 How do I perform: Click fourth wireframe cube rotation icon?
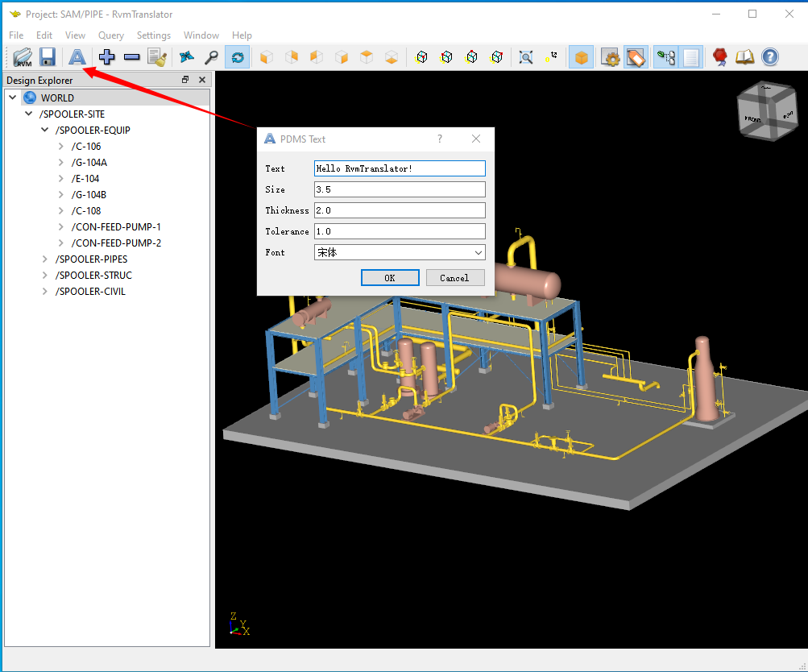pos(497,57)
